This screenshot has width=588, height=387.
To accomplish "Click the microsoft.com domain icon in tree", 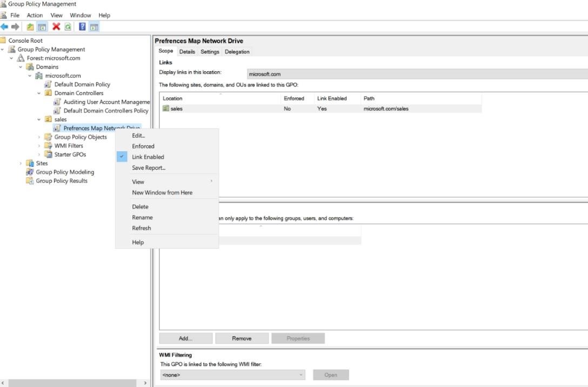I will 39,75.
